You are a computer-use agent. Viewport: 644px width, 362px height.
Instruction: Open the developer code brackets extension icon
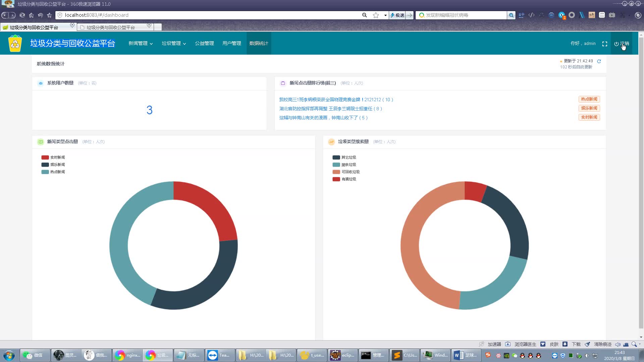tap(531, 15)
